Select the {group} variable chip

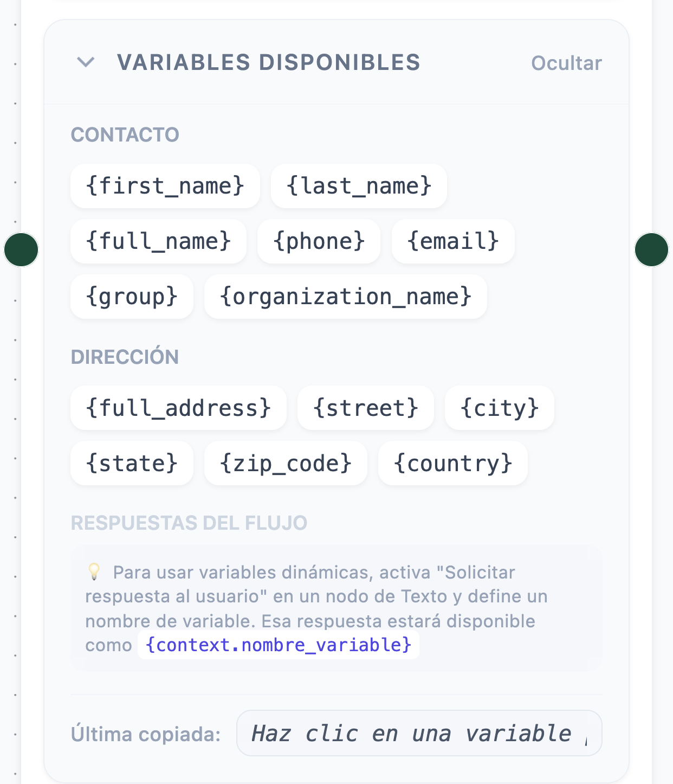click(x=132, y=297)
